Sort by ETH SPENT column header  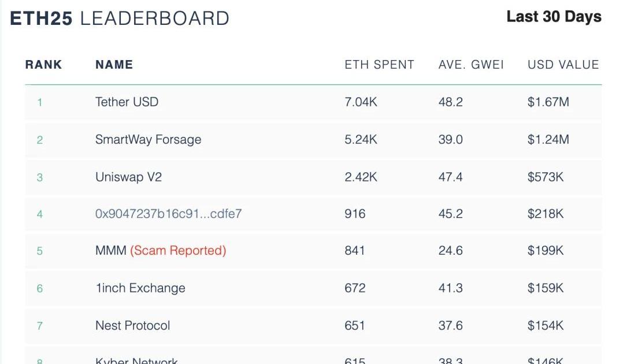(379, 65)
